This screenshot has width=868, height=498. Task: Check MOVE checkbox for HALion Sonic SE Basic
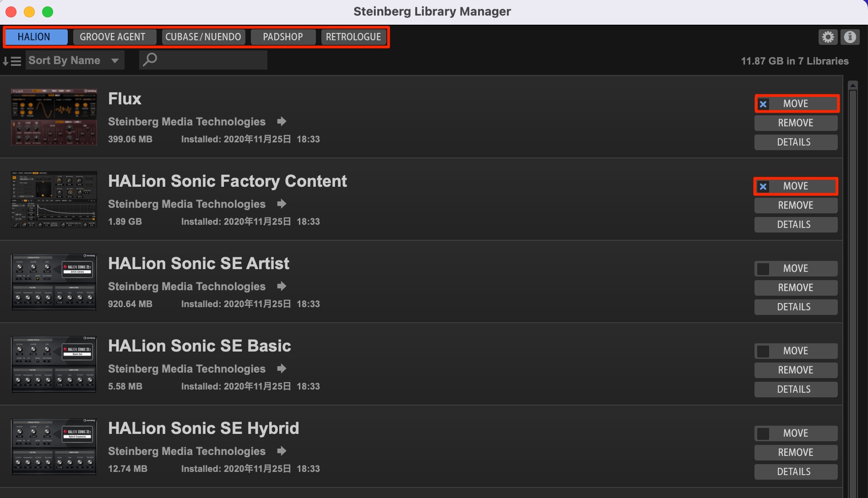763,351
